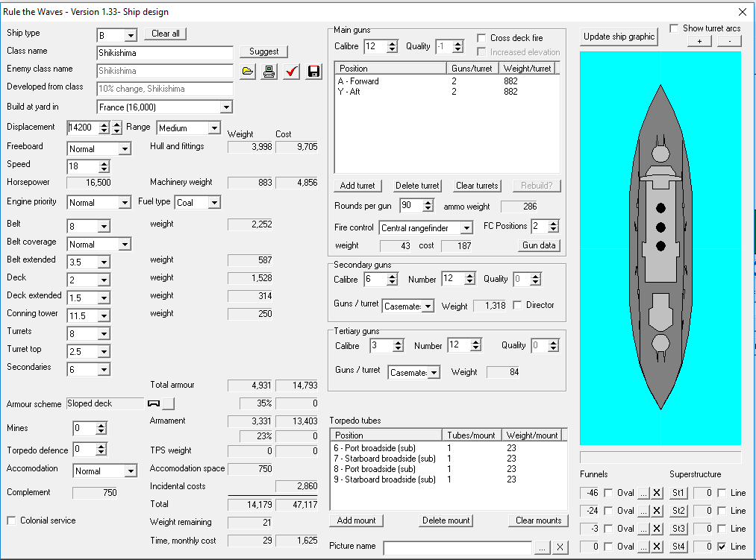Open a saved ship design file

(248, 72)
